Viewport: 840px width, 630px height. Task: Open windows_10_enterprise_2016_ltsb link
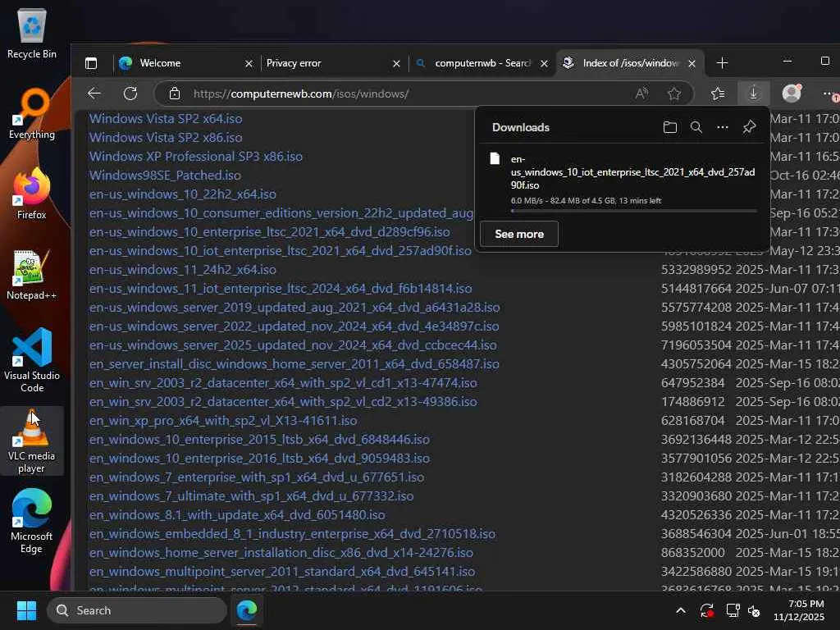[259, 458]
